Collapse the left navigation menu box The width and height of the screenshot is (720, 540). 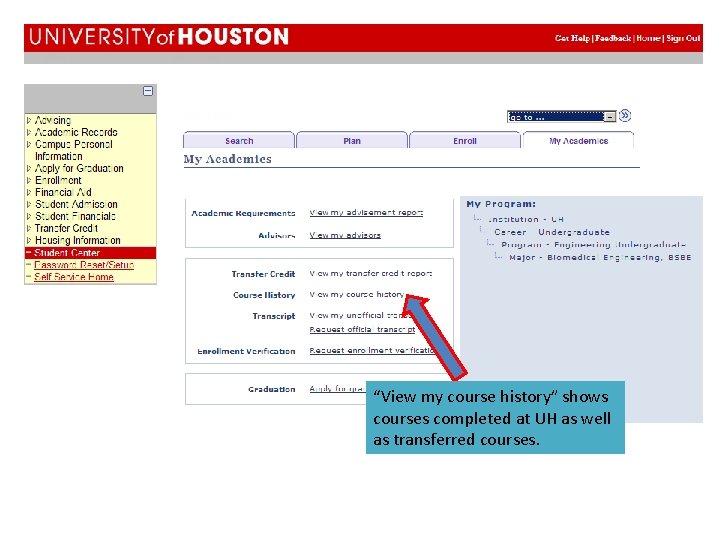148,91
